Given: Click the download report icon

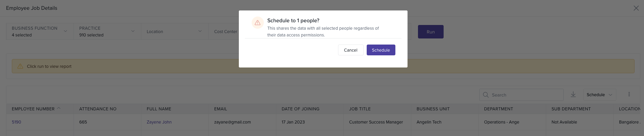Looking at the screenshot, I should pyautogui.click(x=573, y=94).
